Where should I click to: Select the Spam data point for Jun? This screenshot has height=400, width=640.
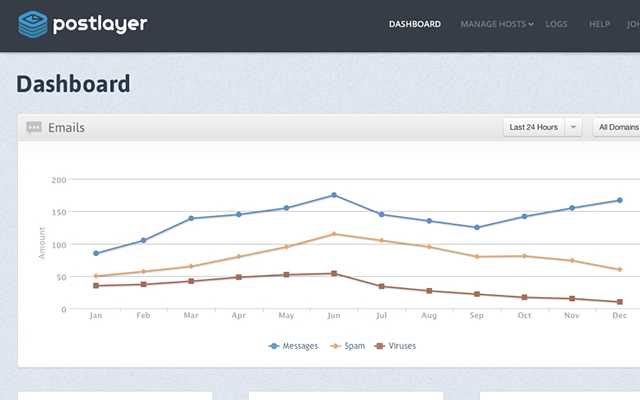point(334,234)
